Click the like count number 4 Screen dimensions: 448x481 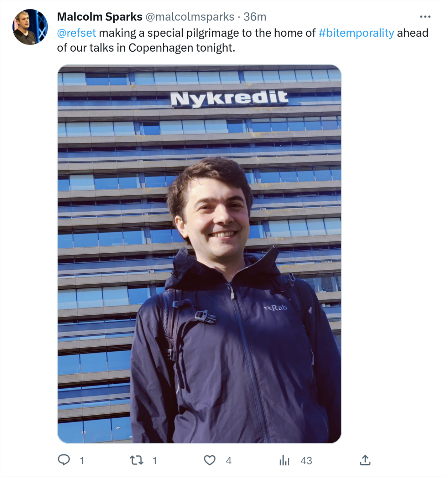click(229, 461)
